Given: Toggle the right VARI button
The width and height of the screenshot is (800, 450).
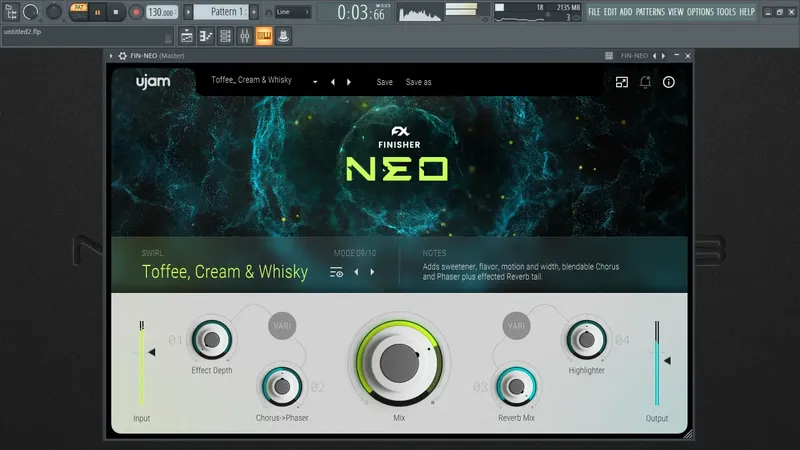Looking at the screenshot, I should click(x=516, y=326).
